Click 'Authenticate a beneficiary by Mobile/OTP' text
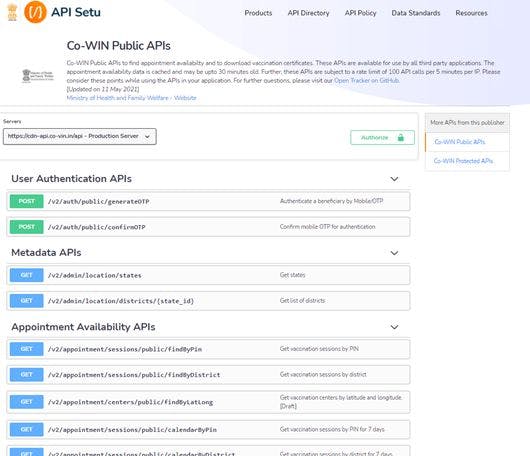This screenshot has height=456, width=530. (331, 201)
